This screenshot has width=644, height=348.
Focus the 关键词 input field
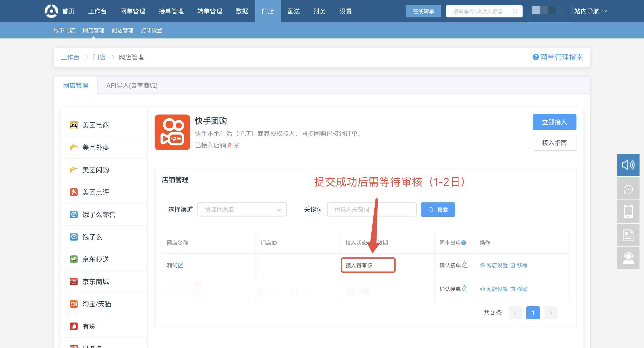click(372, 210)
